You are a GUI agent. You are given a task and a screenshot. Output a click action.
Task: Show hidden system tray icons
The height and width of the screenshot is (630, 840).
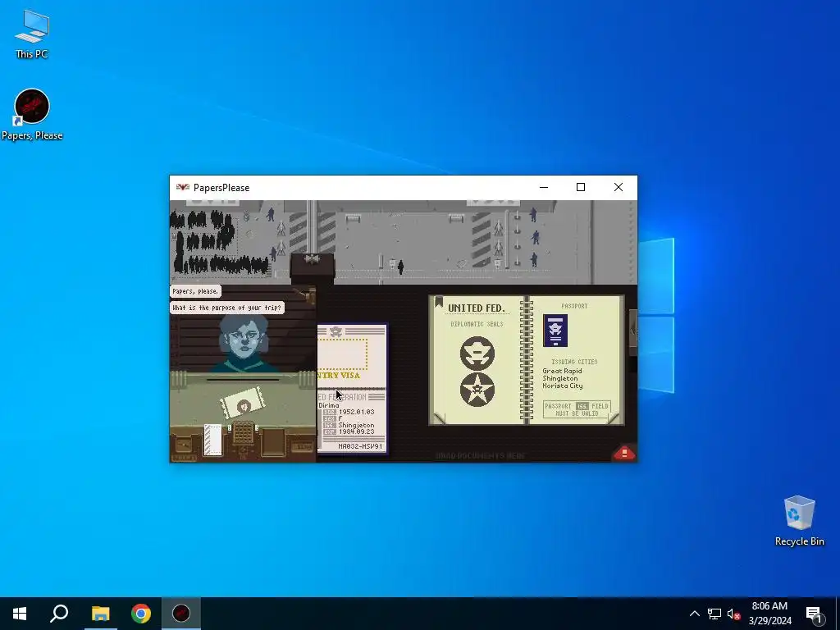point(694,614)
